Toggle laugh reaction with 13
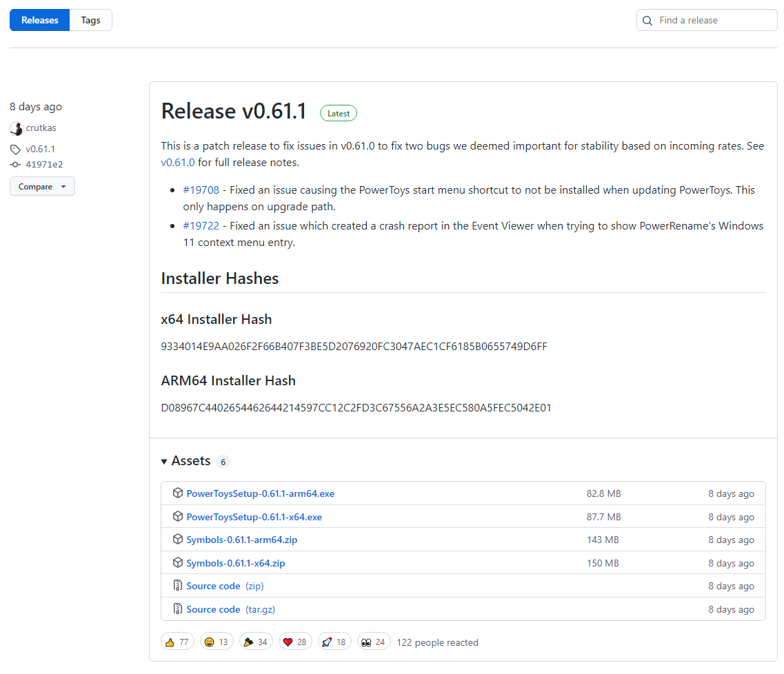Screen dimensions: 784x674 [217, 642]
